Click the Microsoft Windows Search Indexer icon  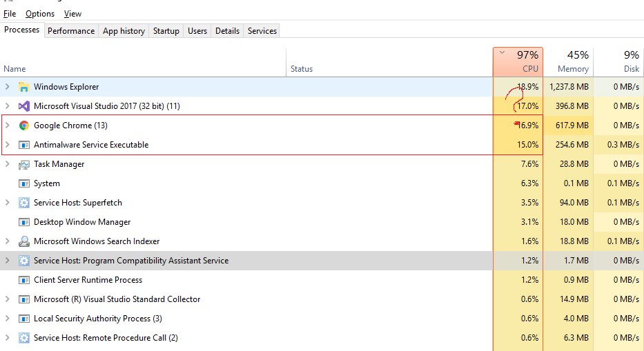pyautogui.click(x=24, y=241)
